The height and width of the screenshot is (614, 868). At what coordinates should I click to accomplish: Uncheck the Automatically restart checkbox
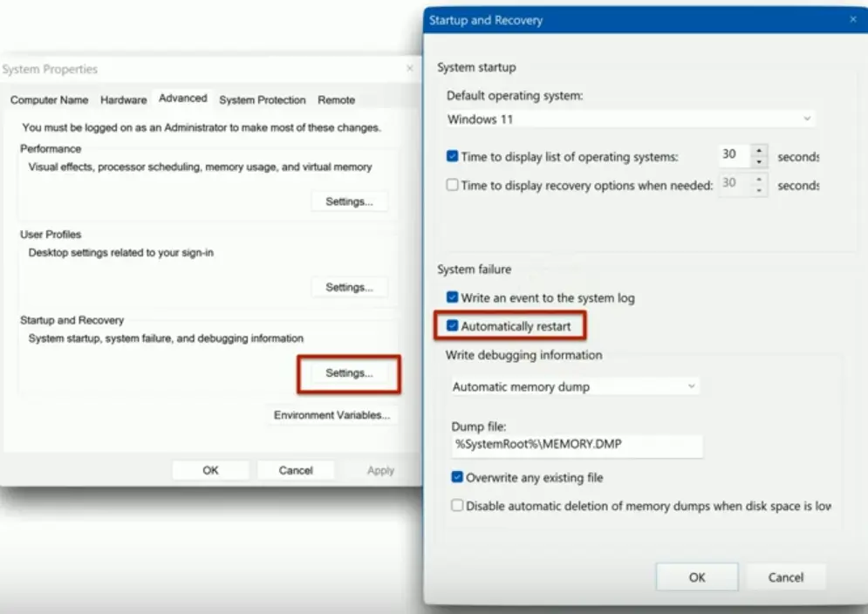[452, 326]
